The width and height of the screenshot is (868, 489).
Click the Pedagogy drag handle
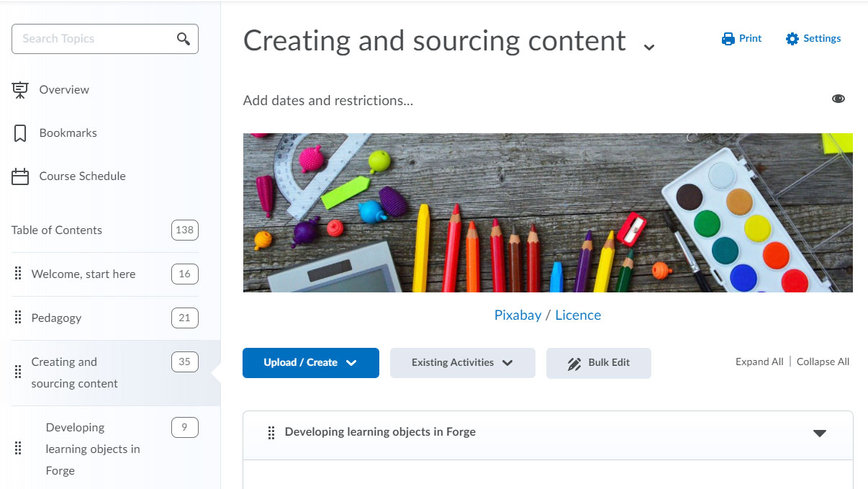click(19, 318)
